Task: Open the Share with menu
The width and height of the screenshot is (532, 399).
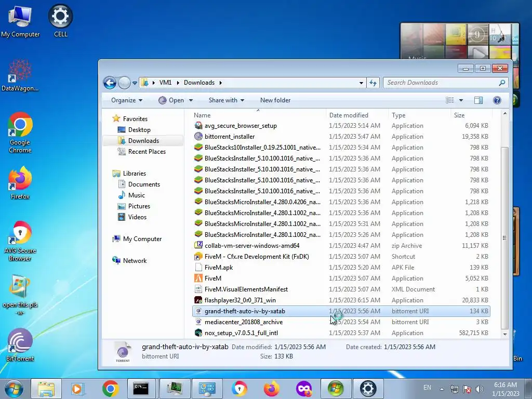Action: [x=227, y=100]
